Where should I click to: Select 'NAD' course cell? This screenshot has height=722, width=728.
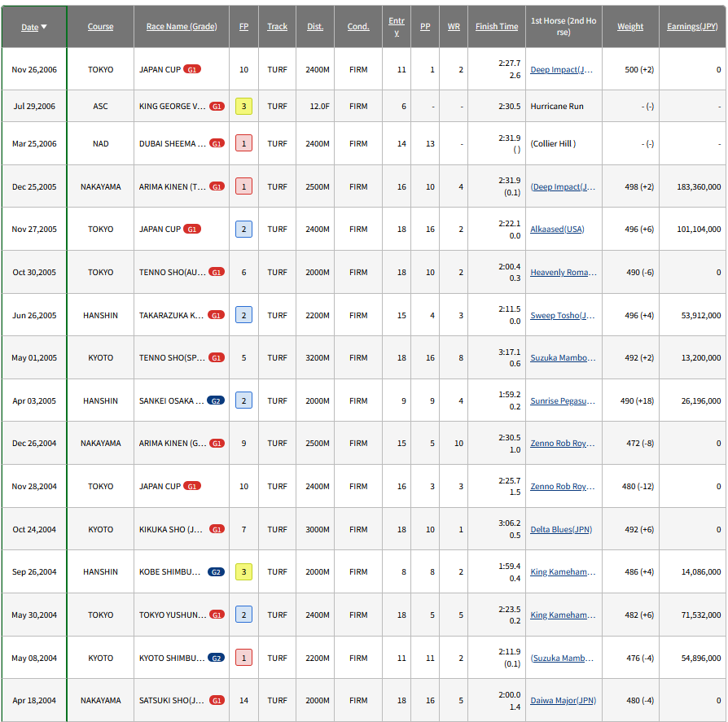tap(100, 144)
